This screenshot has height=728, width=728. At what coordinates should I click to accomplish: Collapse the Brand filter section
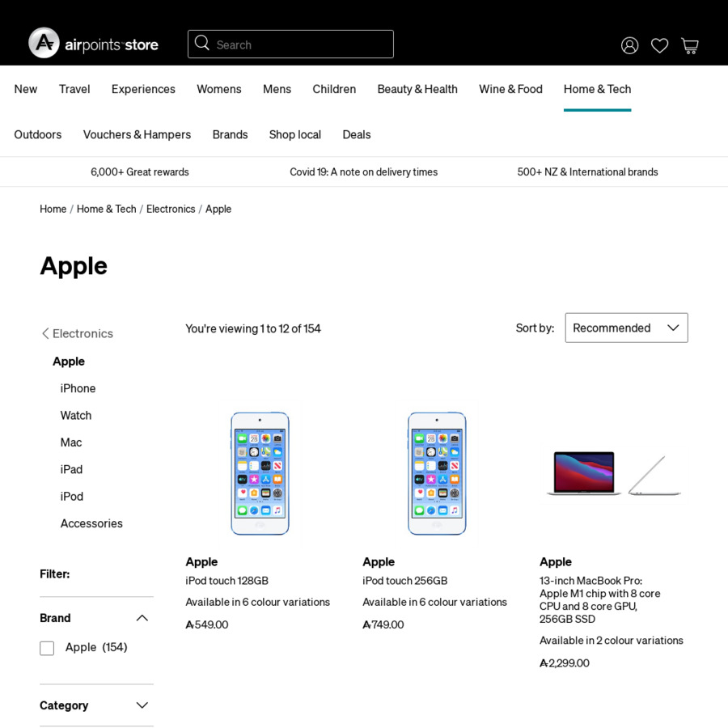coord(142,617)
